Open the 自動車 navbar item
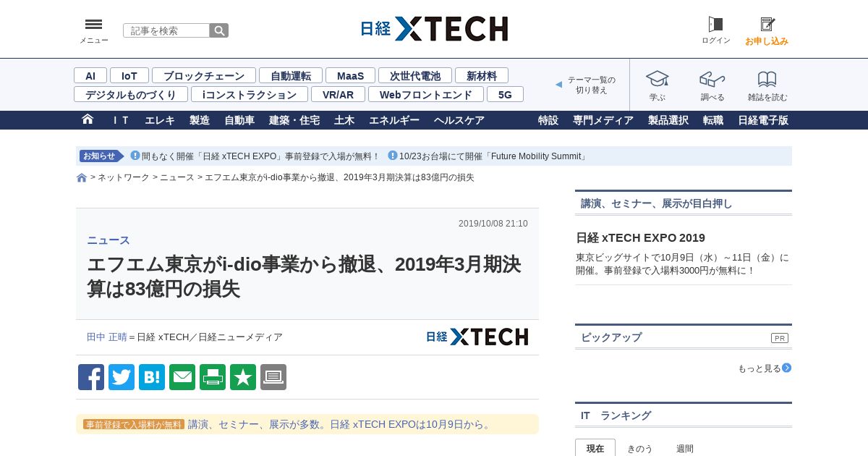This screenshot has height=456, width=868. (x=239, y=120)
